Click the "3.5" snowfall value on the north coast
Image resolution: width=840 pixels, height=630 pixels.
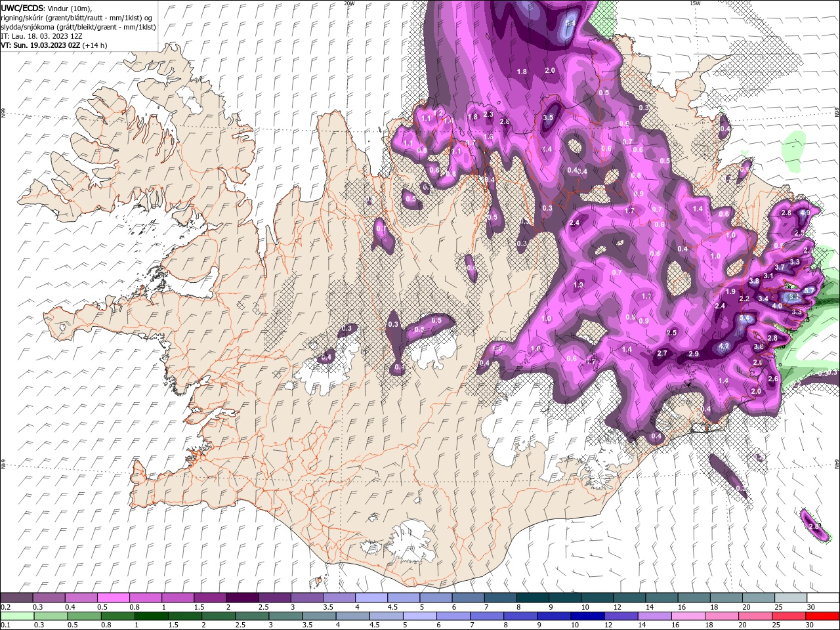pos(549,117)
